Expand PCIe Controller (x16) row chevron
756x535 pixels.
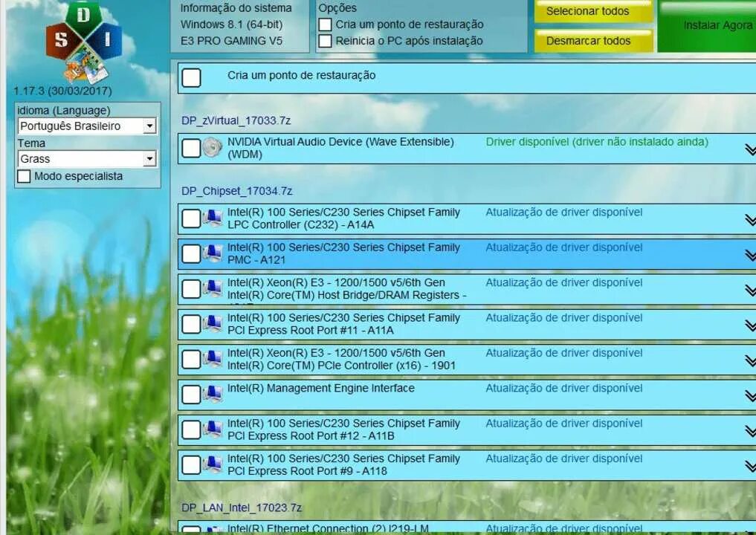pyautogui.click(x=750, y=360)
